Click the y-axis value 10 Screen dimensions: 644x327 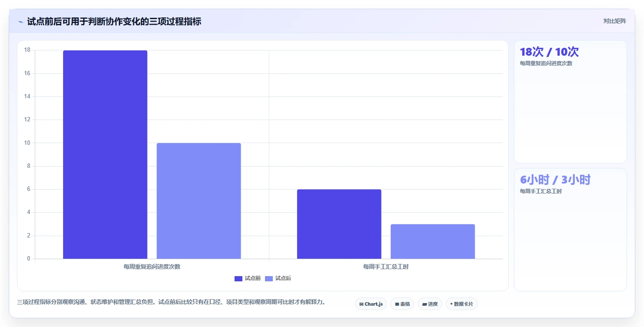click(x=27, y=143)
